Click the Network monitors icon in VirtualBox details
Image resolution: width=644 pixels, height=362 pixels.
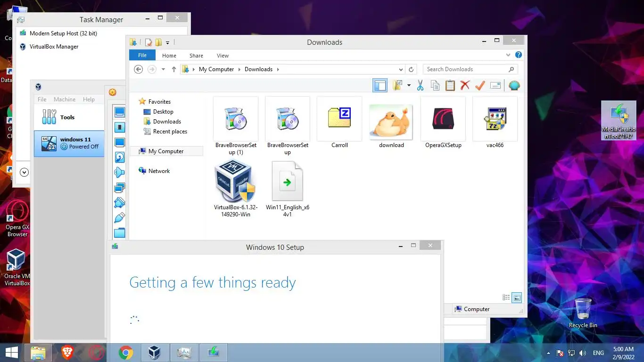tap(120, 188)
